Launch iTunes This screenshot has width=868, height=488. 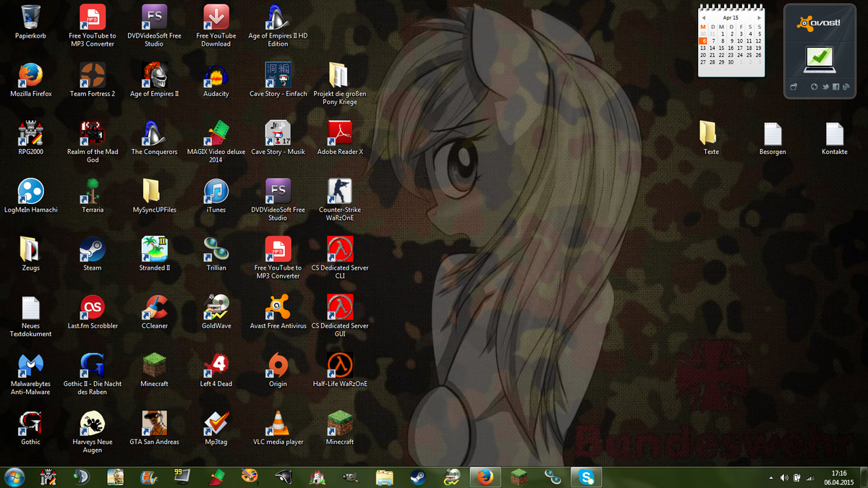pyautogui.click(x=216, y=196)
